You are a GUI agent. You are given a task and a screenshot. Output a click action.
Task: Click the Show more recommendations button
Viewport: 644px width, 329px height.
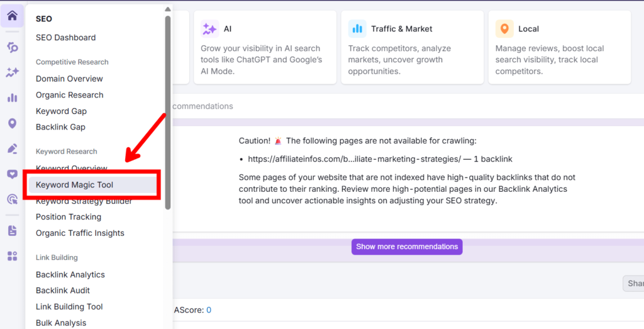click(407, 247)
